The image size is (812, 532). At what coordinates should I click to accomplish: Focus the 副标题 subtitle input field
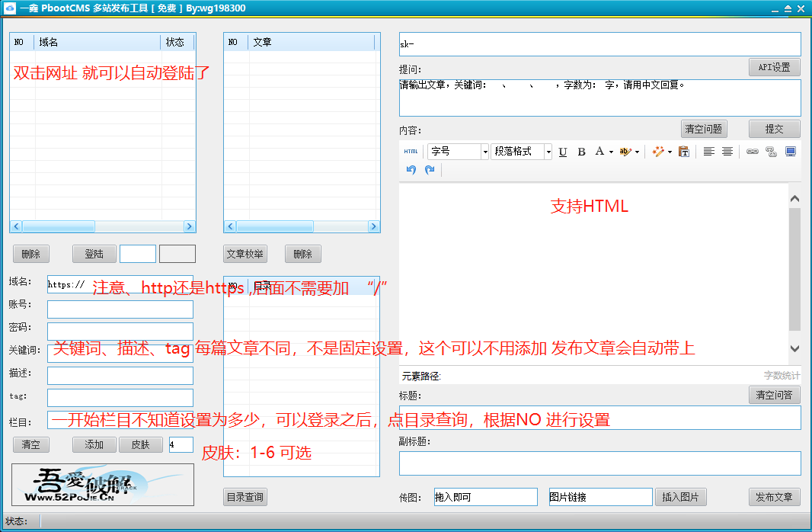[599, 463]
